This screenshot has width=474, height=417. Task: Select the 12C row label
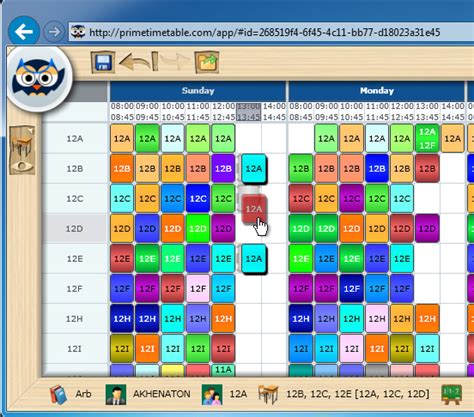[x=75, y=199]
